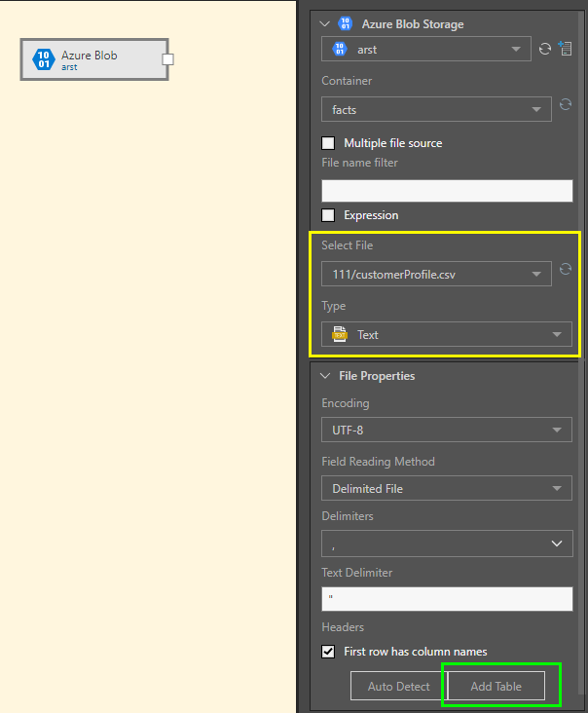Click the Azure Blob Storage header icon

pyautogui.click(x=345, y=24)
